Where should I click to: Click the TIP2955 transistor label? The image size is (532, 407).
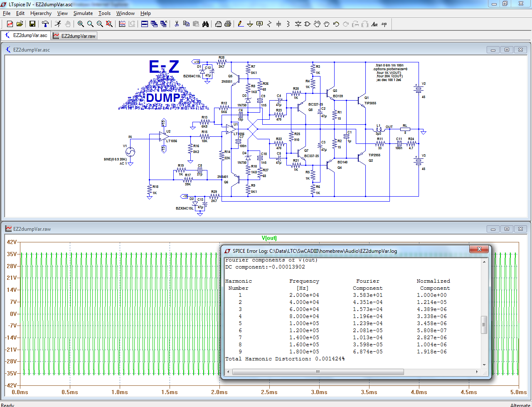tap(374, 155)
